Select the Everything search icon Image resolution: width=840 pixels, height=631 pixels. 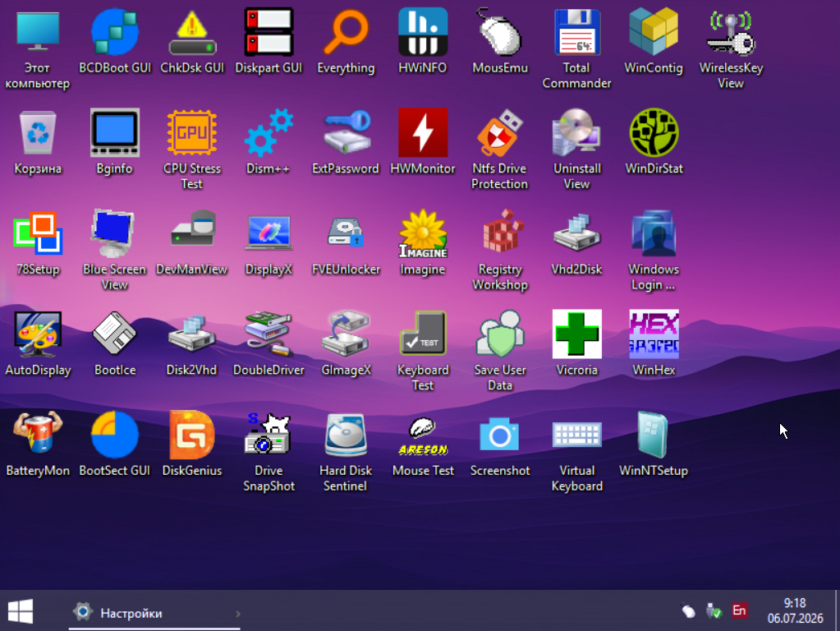pyautogui.click(x=346, y=32)
